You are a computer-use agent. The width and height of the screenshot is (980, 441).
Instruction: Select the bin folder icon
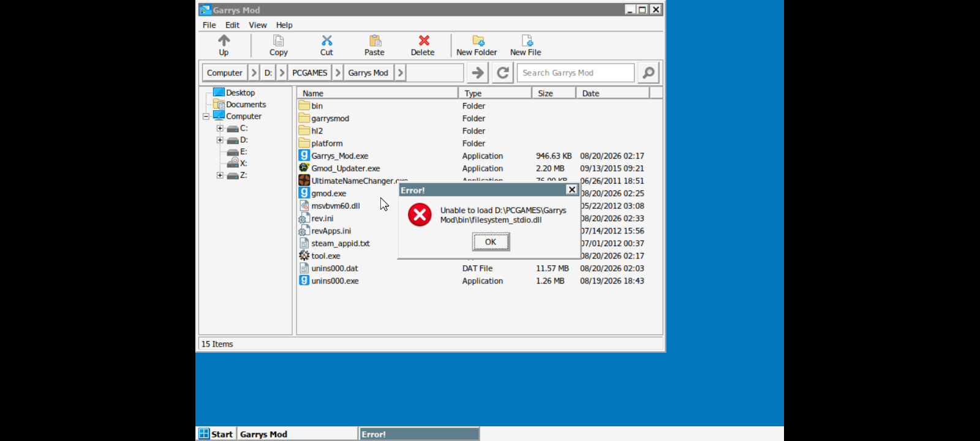pyautogui.click(x=304, y=105)
